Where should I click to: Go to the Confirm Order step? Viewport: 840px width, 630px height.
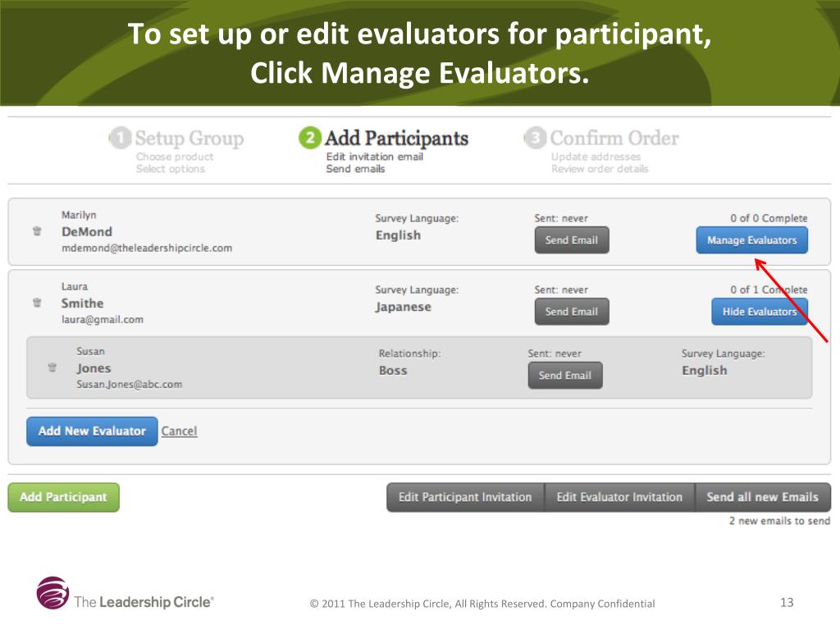tap(614, 138)
